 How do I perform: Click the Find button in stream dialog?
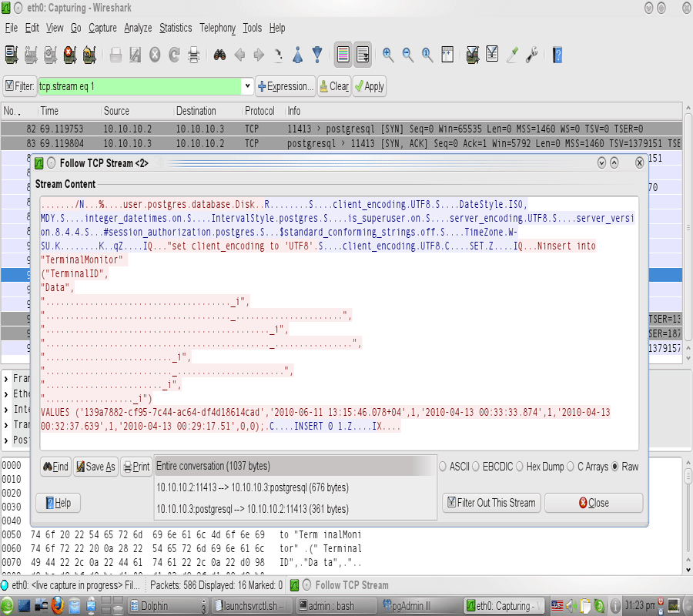click(55, 467)
